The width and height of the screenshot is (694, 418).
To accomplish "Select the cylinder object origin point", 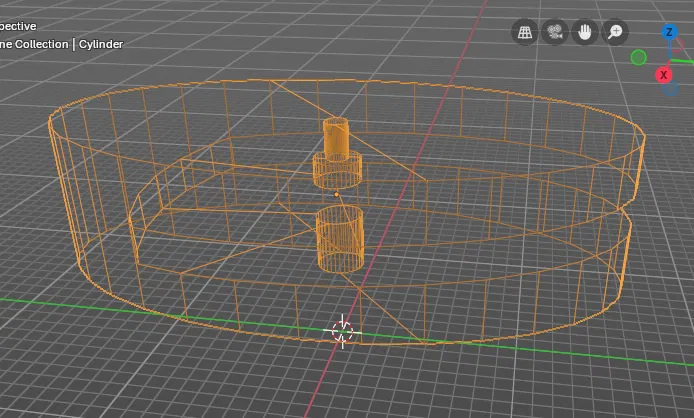I will [336, 194].
